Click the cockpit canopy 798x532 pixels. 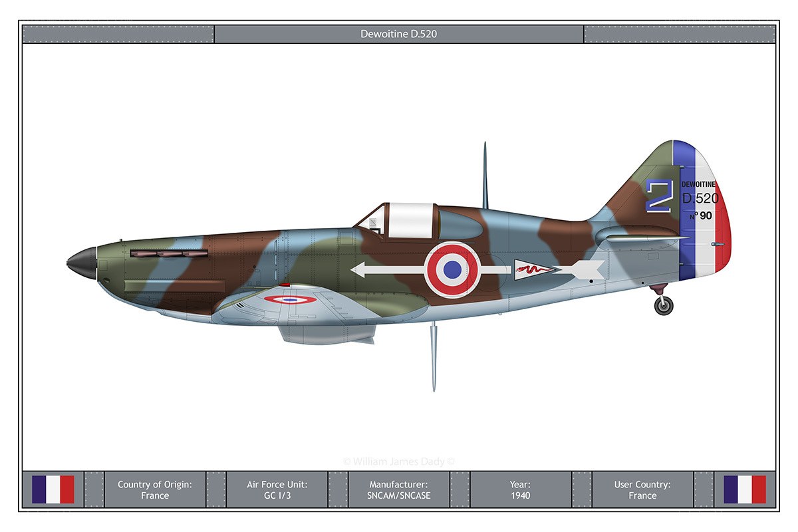[398, 220]
